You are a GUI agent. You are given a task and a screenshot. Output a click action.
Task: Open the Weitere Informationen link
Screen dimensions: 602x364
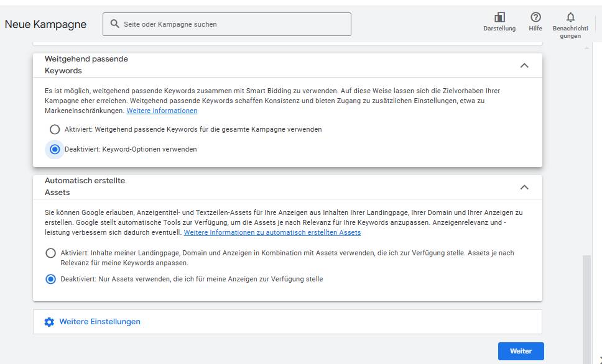point(162,111)
